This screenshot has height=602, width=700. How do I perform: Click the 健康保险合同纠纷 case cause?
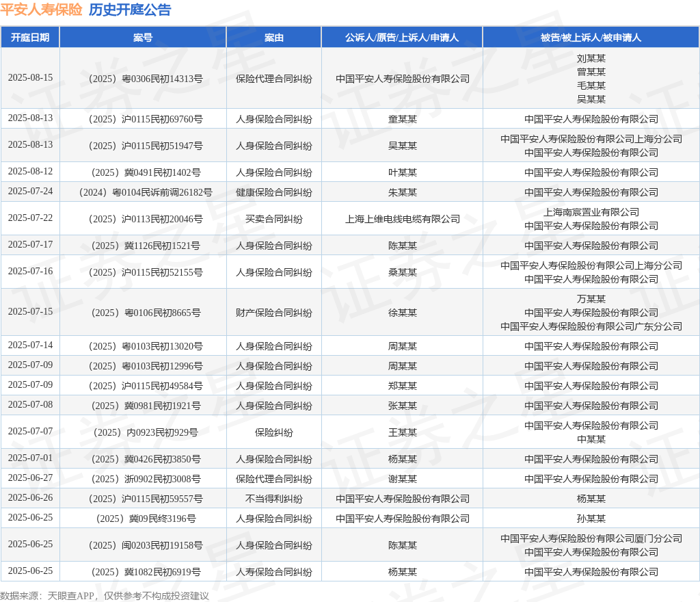pyautogui.click(x=273, y=192)
